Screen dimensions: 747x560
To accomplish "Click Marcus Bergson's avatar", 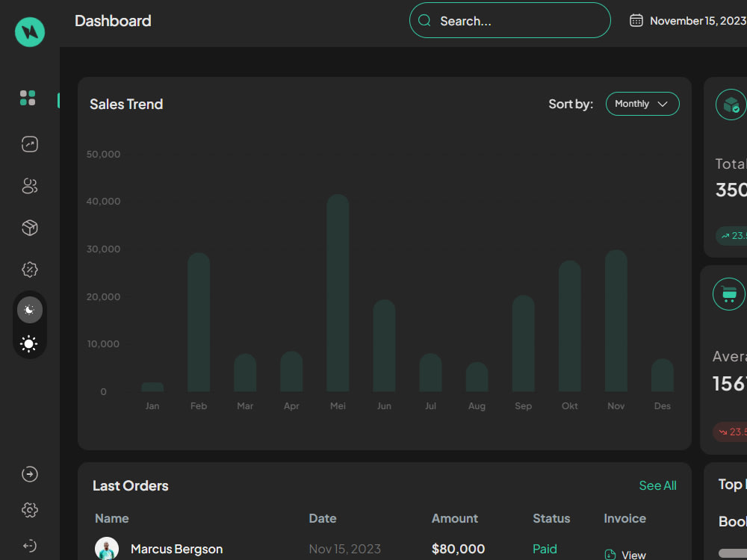I will pos(107,548).
